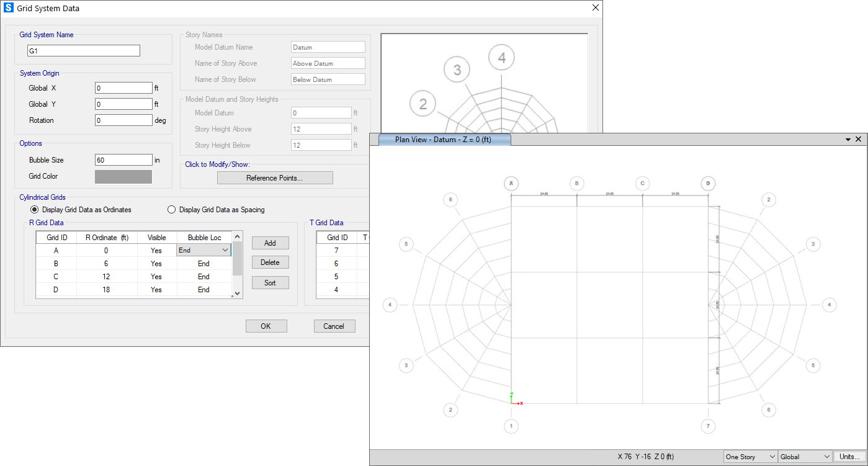Confirm grid changes with OK
Viewport: 868px width, 466px height.
(x=266, y=326)
